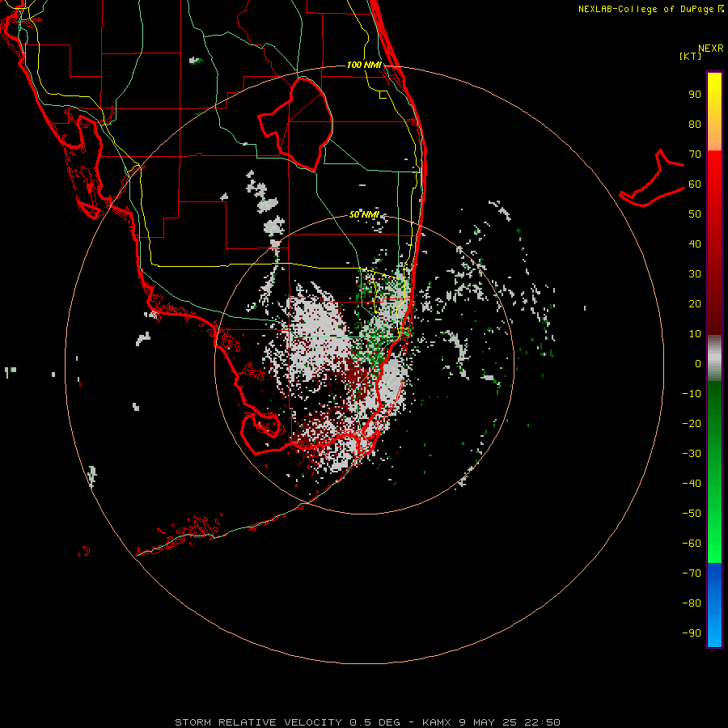Image resolution: width=728 pixels, height=728 pixels.
Task: Click the 50 value on velocity scale
Action: click(x=695, y=214)
